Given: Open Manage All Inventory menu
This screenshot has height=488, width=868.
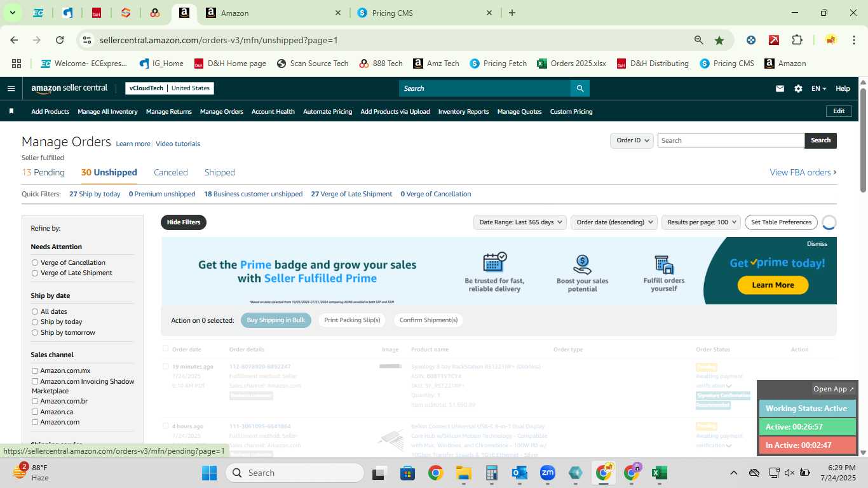Looking at the screenshot, I should point(107,111).
